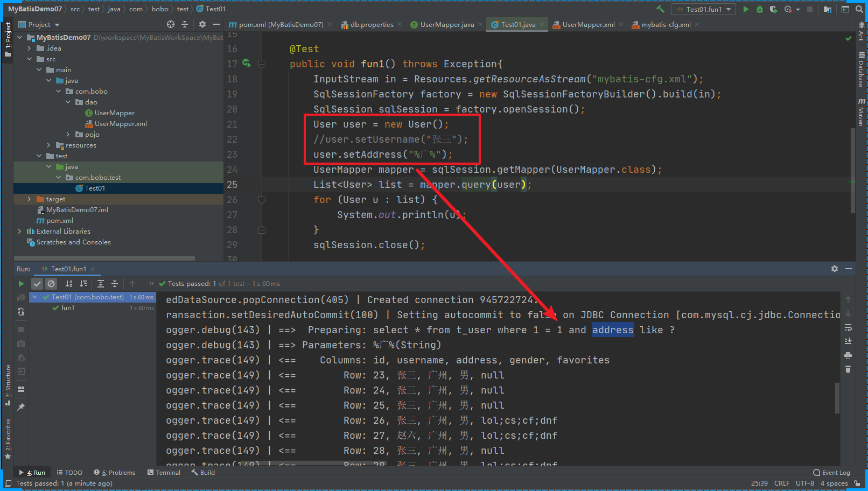The image size is (868, 491).
Task: Switch to the db.properties editor tab
Action: 372,24
